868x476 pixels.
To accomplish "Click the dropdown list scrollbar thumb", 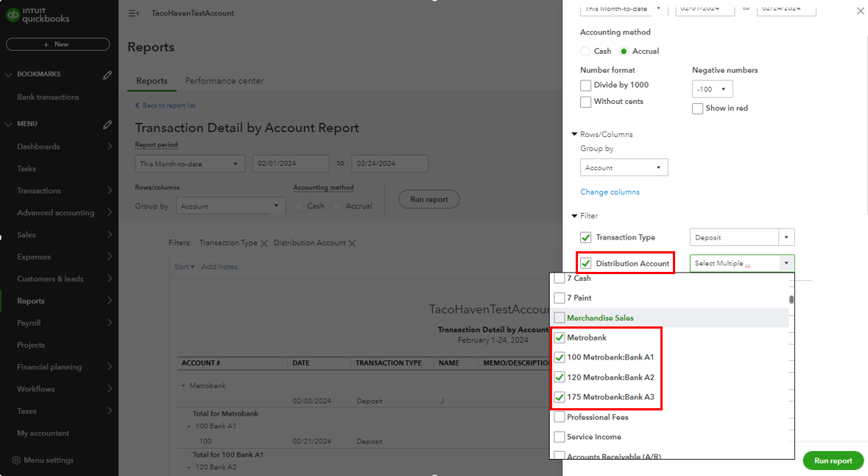I will [791, 299].
